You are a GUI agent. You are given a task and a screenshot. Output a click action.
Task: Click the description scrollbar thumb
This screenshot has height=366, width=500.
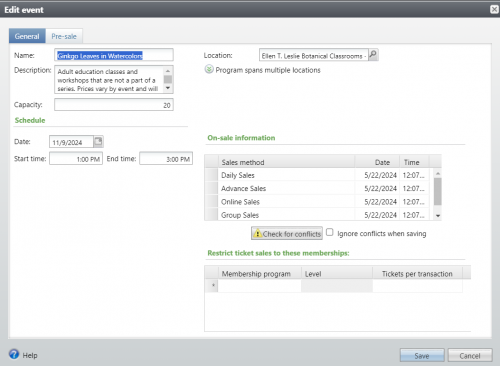point(168,79)
